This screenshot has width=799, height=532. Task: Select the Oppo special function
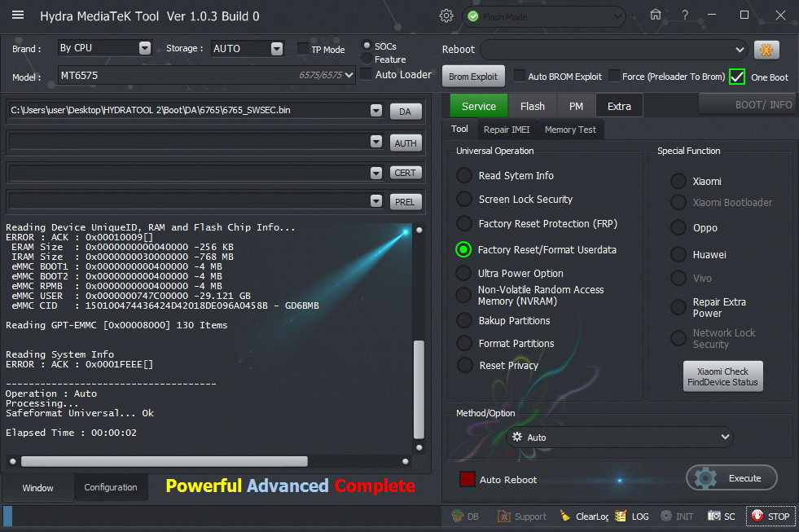(x=678, y=227)
